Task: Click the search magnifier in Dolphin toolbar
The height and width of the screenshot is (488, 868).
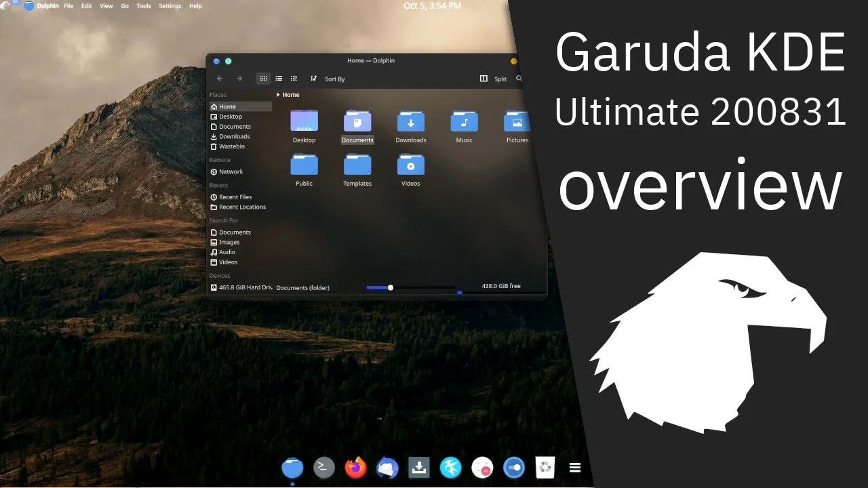Action: (x=519, y=79)
